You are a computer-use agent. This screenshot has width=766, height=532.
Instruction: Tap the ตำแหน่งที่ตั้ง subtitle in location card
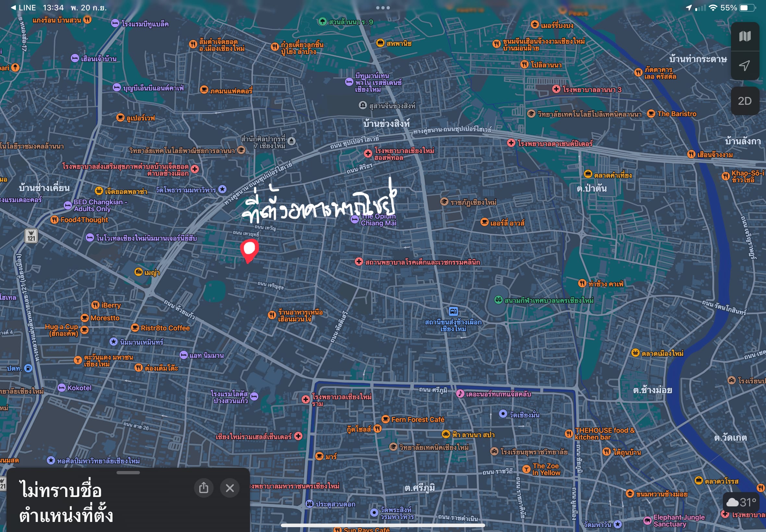66,515
